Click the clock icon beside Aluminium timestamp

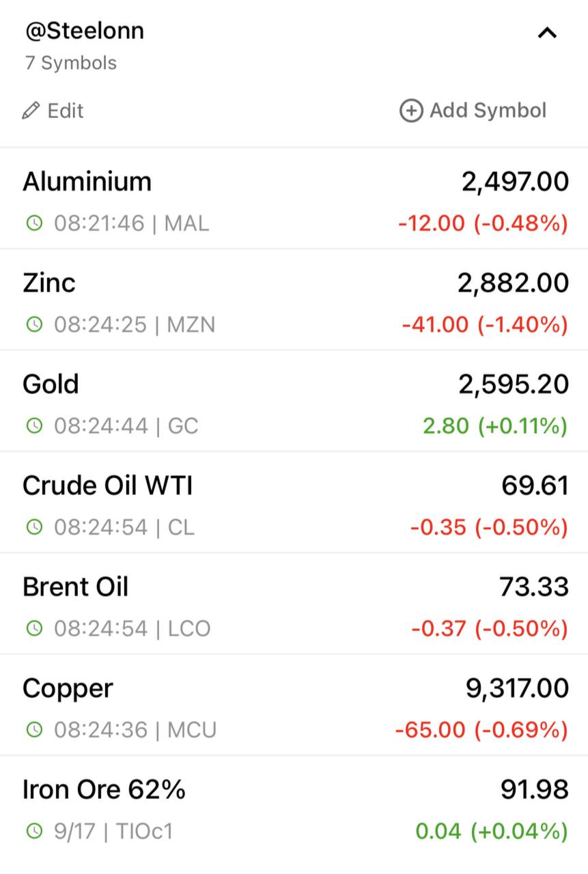pos(33,223)
